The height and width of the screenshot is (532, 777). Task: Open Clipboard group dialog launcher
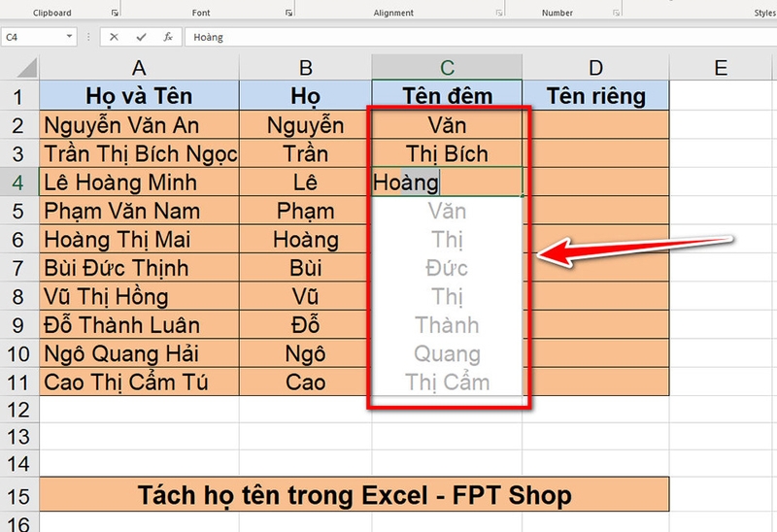[x=115, y=13]
